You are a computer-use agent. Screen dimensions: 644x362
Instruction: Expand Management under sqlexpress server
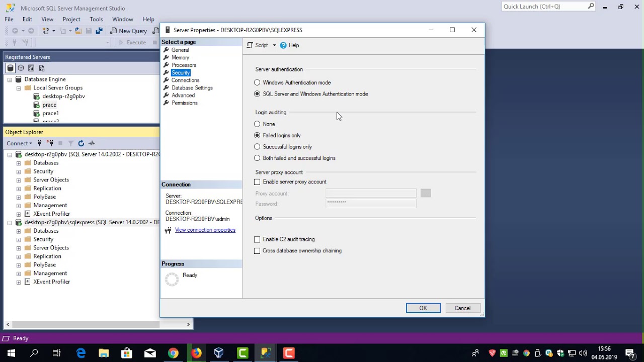click(19, 274)
